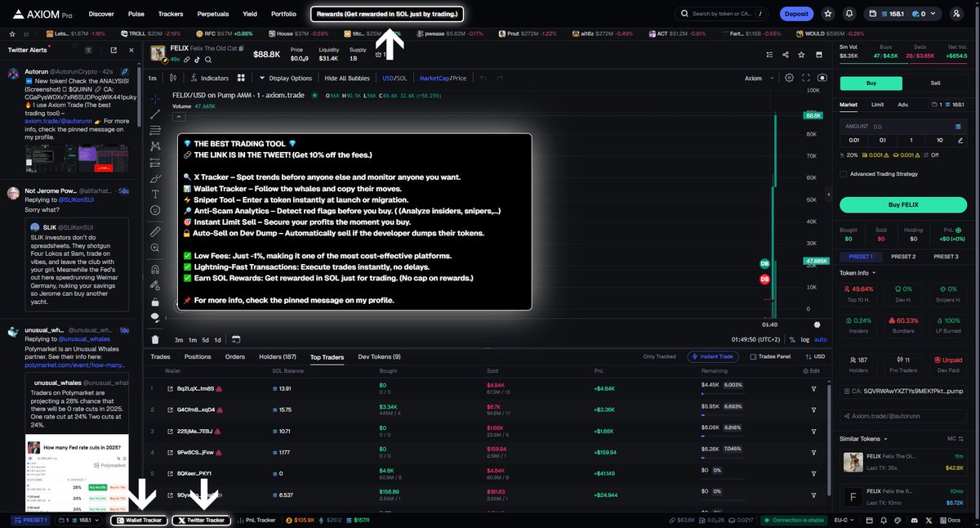Select the text annotation tool
Screen dimensions: 980x528
[155, 194]
